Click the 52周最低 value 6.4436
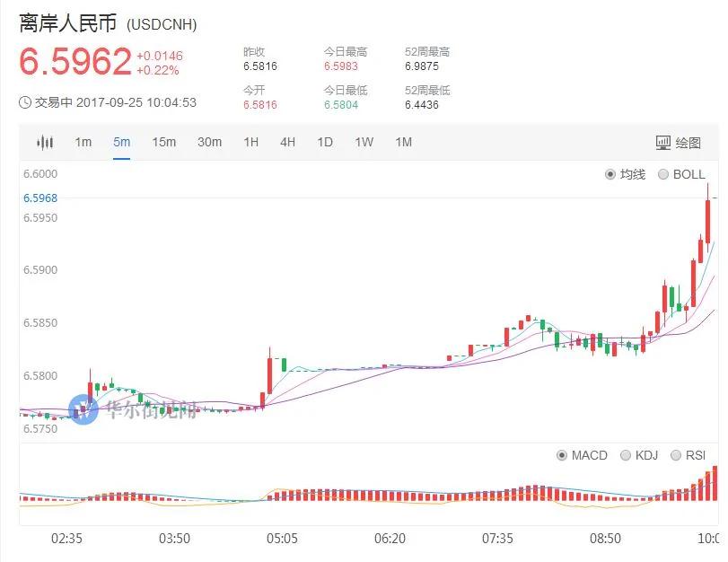This screenshot has width=728, height=562. (422, 105)
